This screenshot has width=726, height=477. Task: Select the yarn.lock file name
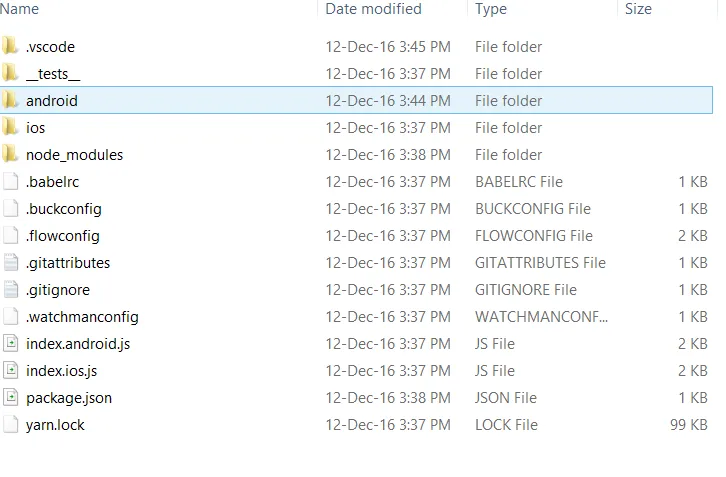(55, 425)
